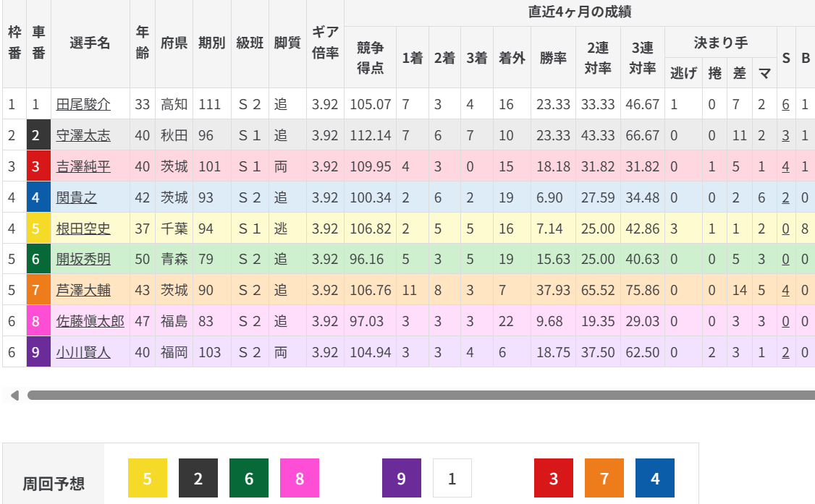Click the 選手名 column header
815x504 pixels.
[90, 43]
